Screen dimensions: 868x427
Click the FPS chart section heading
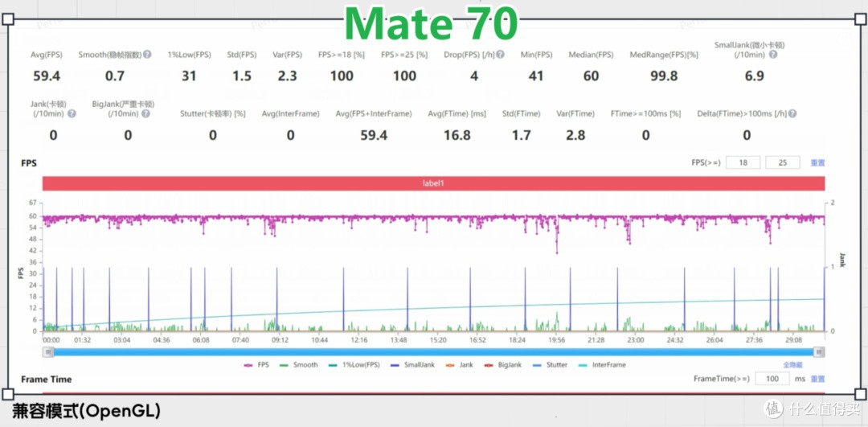(x=29, y=163)
